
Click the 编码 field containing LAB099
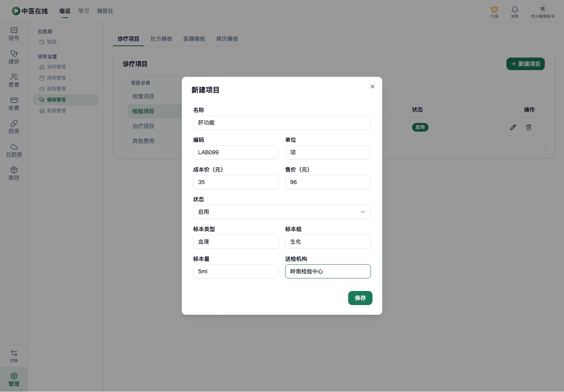click(x=236, y=152)
